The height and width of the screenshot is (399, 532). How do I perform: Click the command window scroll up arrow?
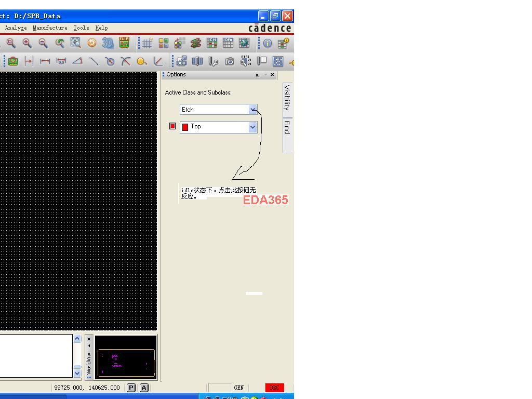pos(77,339)
